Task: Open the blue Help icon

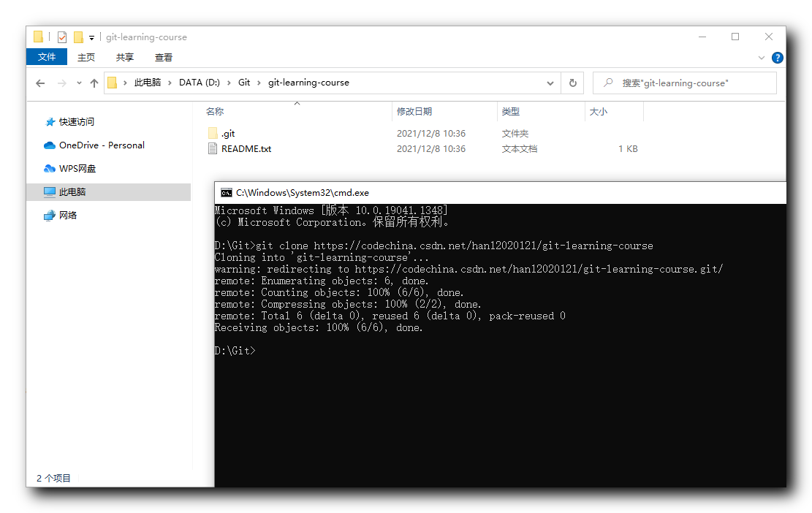Action: (x=777, y=58)
